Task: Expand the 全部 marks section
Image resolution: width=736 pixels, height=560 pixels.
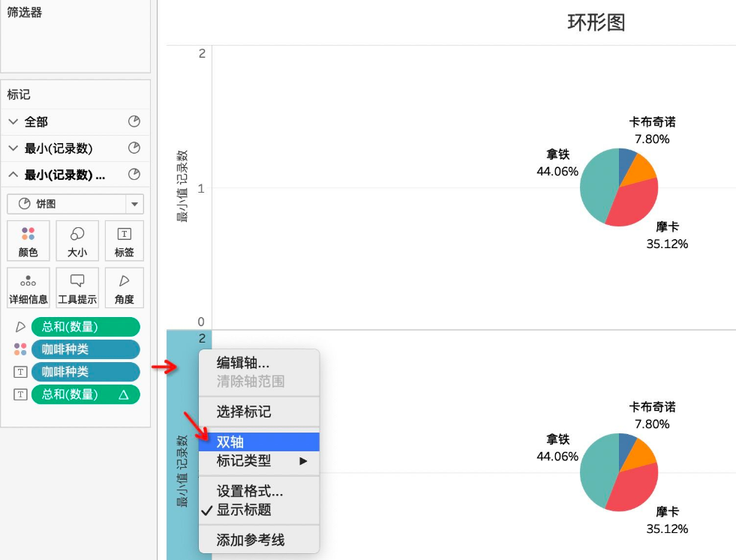Action: (13, 121)
